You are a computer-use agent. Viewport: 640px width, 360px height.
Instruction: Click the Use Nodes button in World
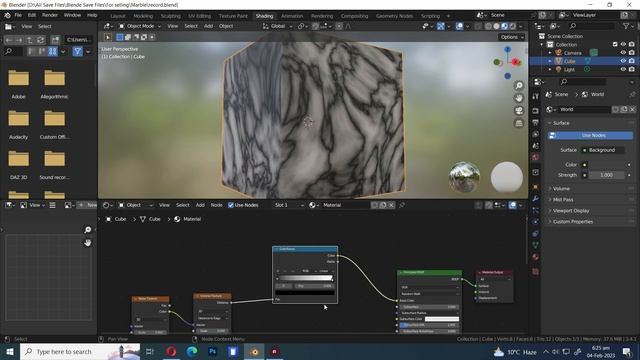pyautogui.click(x=590, y=136)
